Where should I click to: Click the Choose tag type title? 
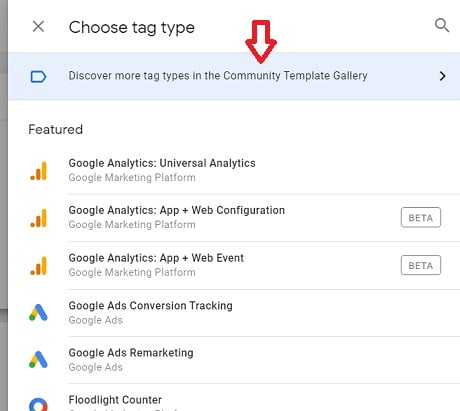132,28
